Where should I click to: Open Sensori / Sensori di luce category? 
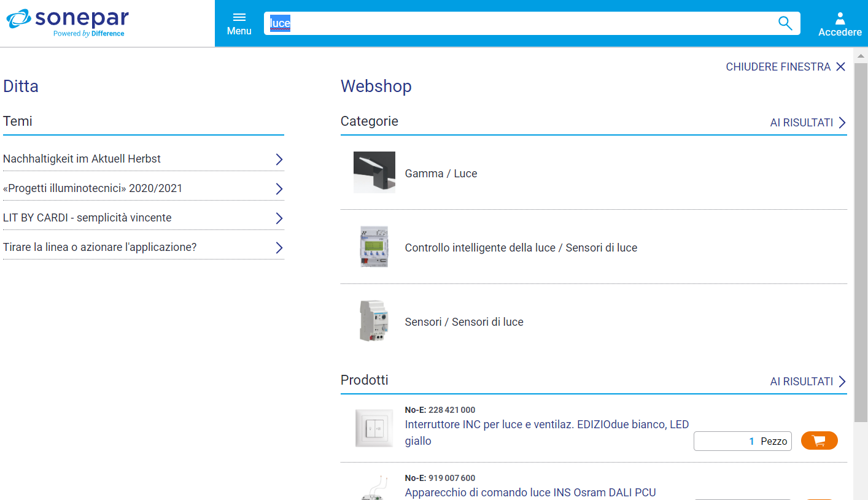coord(464,322)
